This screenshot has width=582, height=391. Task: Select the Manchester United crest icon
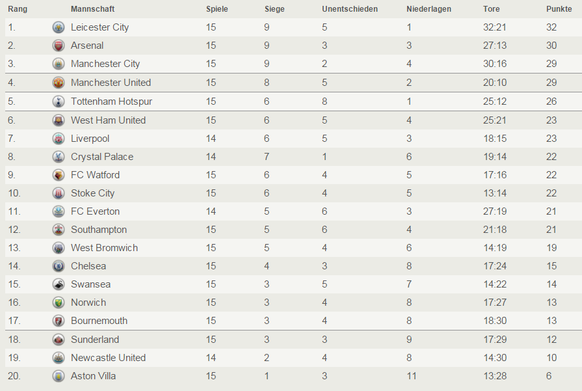click(x=58, y=82)
